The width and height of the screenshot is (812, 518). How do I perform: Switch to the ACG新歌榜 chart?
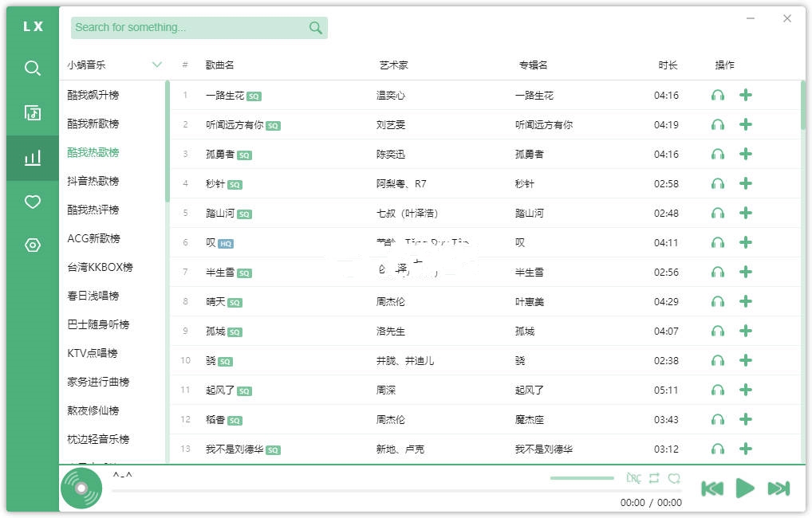click(94, 238)
